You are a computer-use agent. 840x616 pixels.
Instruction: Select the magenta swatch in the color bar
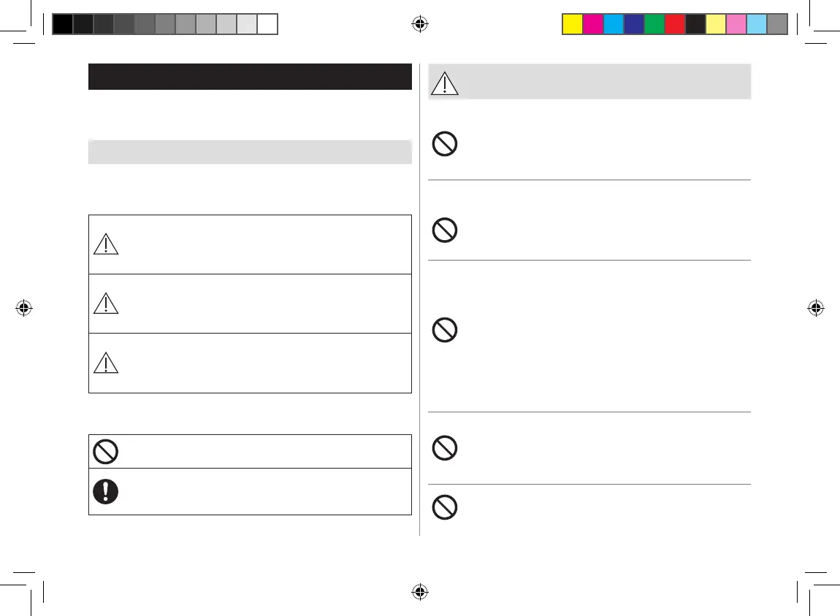tap(592, 25)
